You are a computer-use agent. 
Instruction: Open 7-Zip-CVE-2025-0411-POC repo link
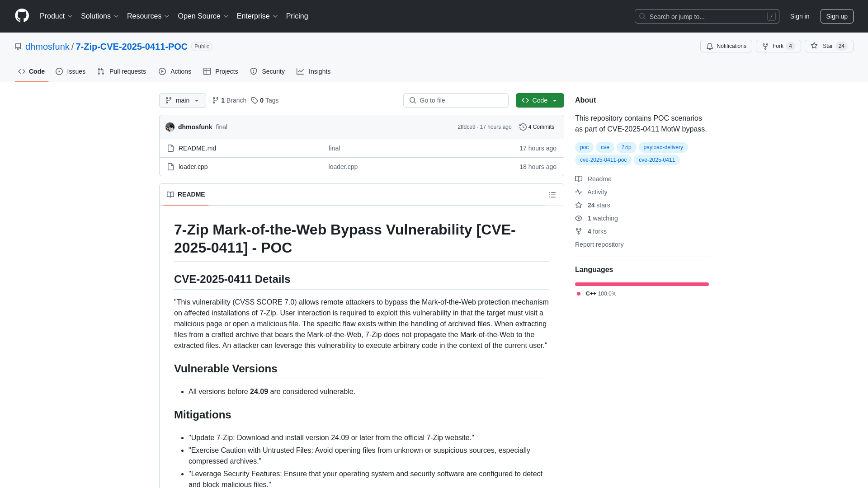point(132,47)
